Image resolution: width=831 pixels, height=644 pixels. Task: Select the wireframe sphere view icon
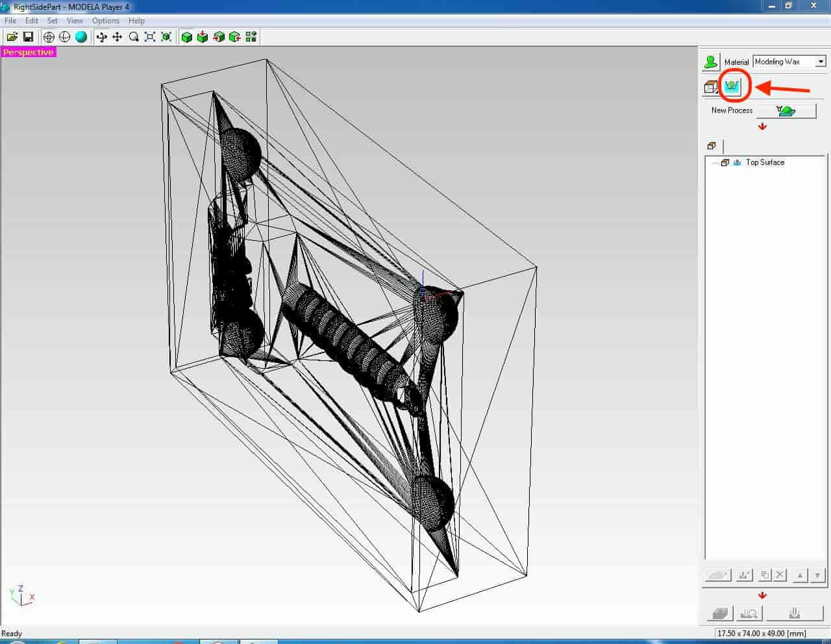(x=49, y=37)
